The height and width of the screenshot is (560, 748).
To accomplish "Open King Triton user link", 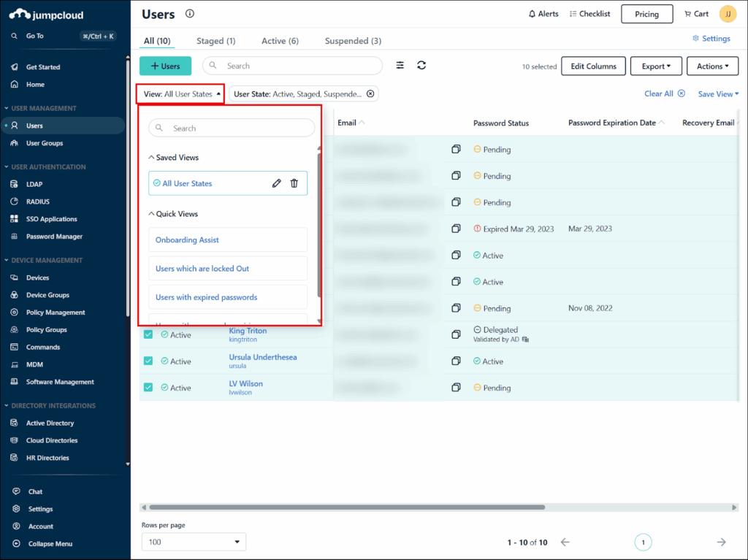I will [248, 331].
